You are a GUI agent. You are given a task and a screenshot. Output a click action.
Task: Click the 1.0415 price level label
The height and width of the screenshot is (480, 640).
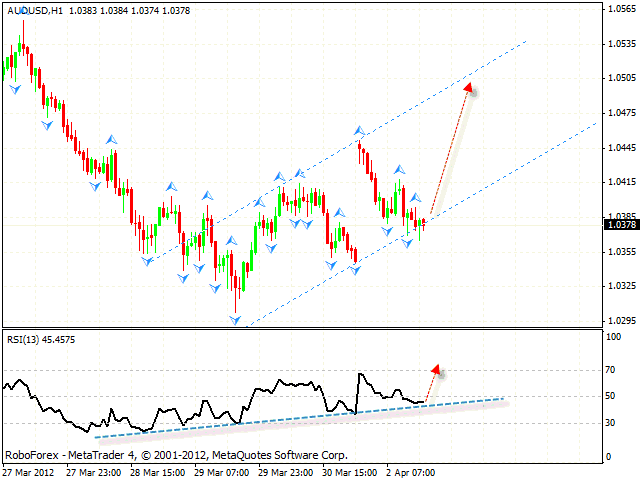coord(622,182)
